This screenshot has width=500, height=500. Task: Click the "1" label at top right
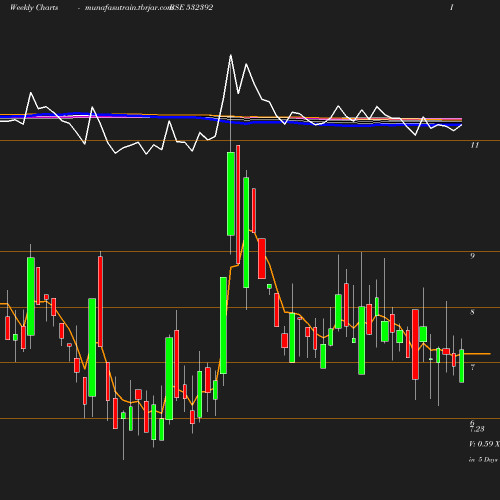[452, 7]
